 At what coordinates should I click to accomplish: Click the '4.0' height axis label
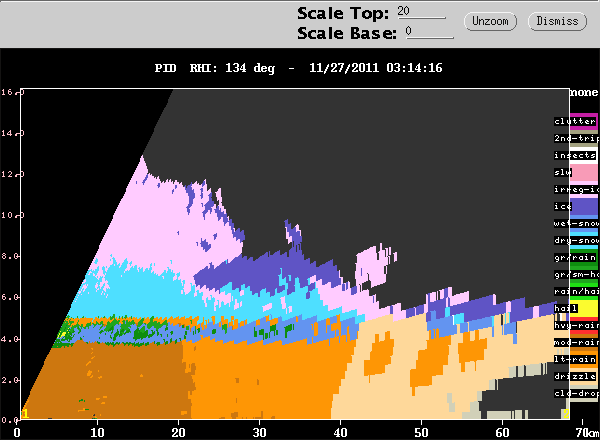(x=10, y=339)
